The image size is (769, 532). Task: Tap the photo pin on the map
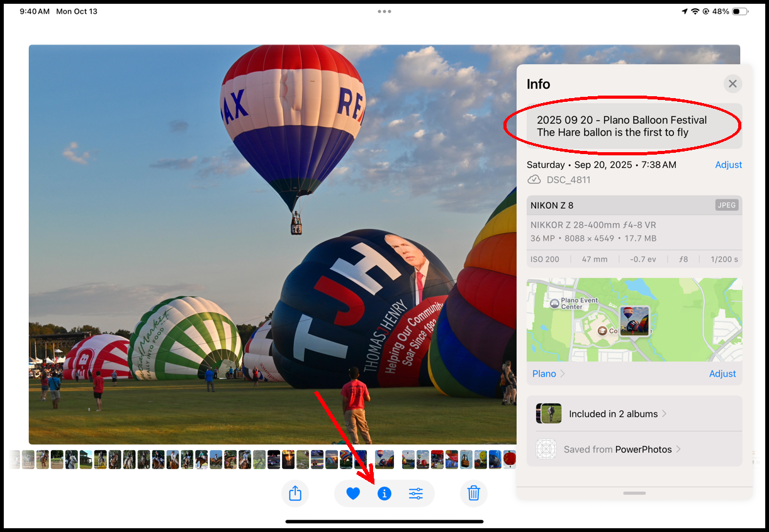635,321
